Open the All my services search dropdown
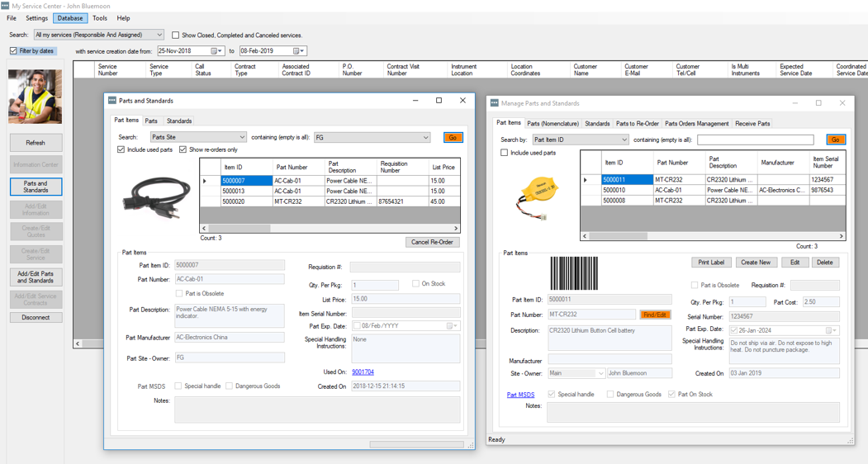The image size is (868, 464). [x=159, y=35]
